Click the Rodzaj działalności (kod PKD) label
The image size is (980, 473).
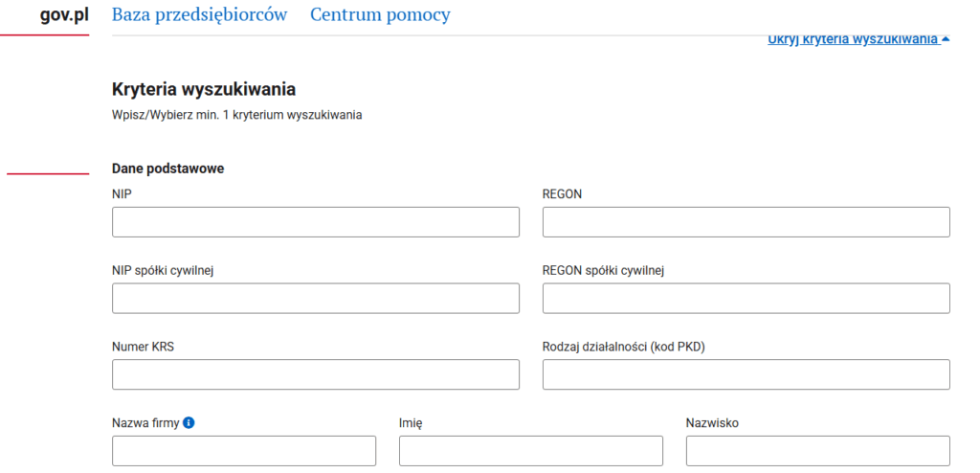click(623, 347)
